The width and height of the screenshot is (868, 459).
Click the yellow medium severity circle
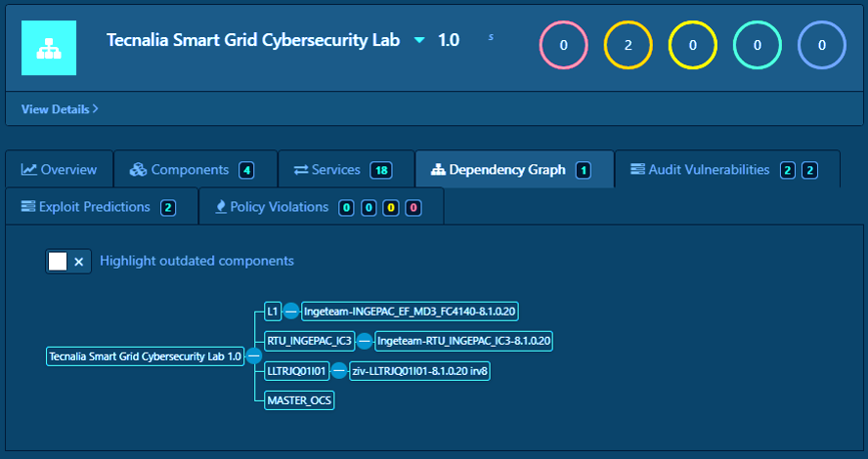(x=692, y=45)
